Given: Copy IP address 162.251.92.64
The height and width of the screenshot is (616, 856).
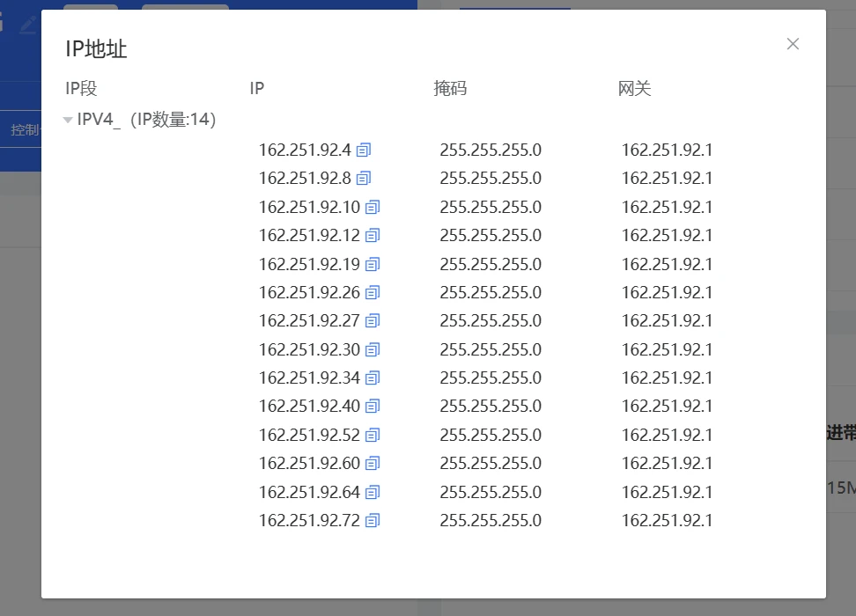Looking at the screenshot, I should pyautogui.click(x=373, y=493).
